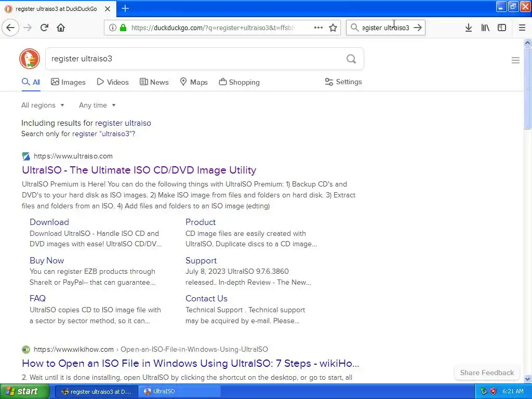Viewport: 532px width, 399px height.
Task: Open DuckDuckGo side menu icon
Action: tap(515, 60)
